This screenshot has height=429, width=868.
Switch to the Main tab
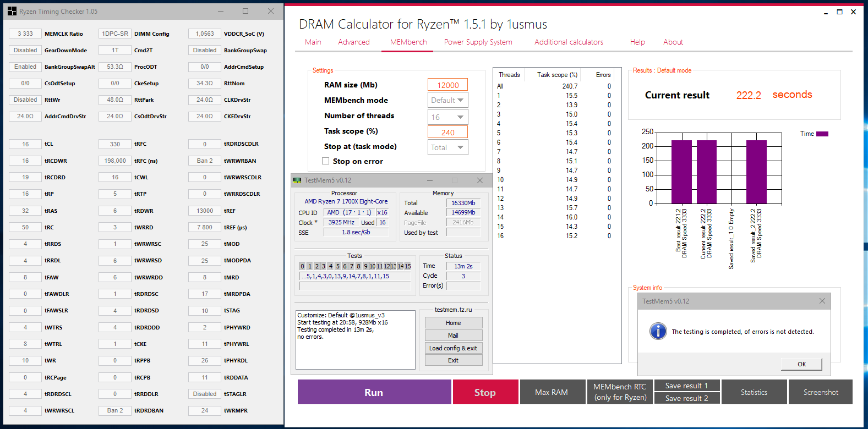[313, 42]
